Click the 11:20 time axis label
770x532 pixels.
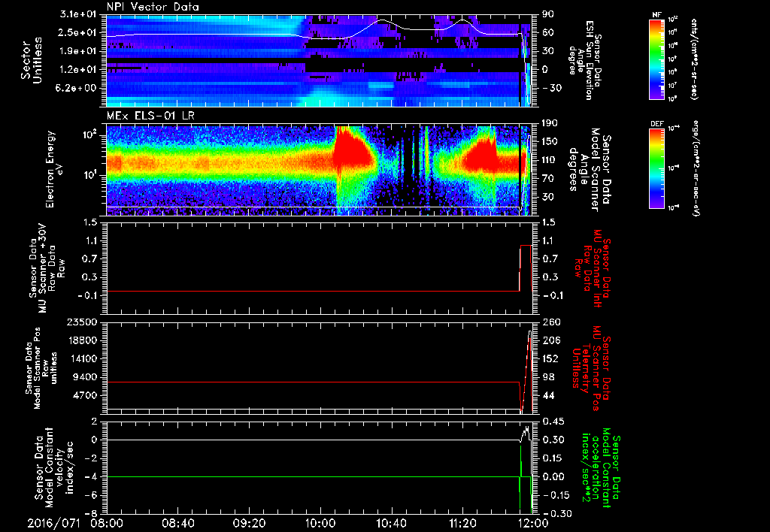click(x=462, y=523)
